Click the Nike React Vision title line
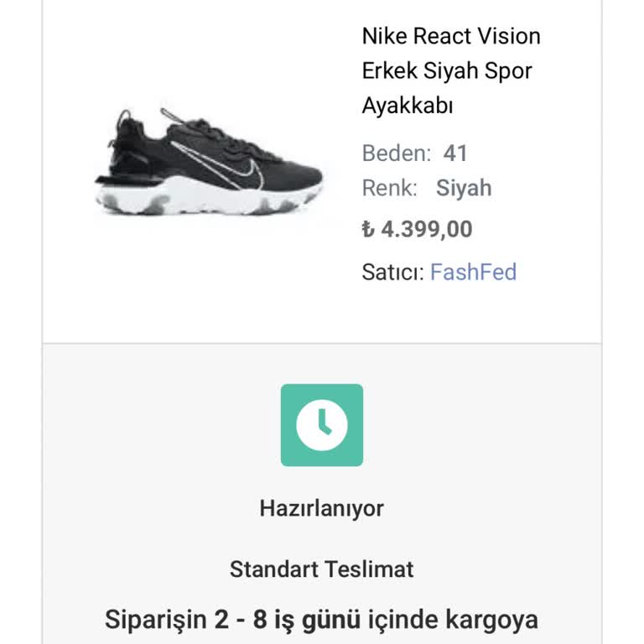644x644 pixels. click(x=450, y=36)
